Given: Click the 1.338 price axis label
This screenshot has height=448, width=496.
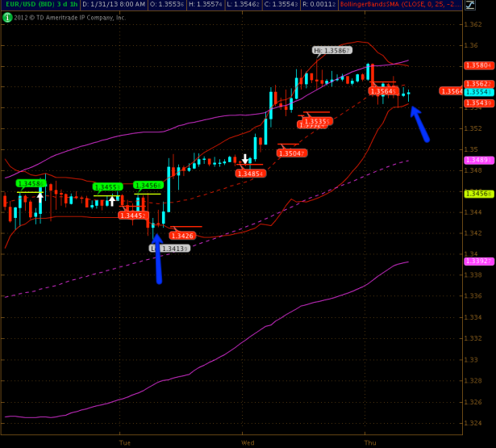Looking at the screenshot, I should point(473,274).
